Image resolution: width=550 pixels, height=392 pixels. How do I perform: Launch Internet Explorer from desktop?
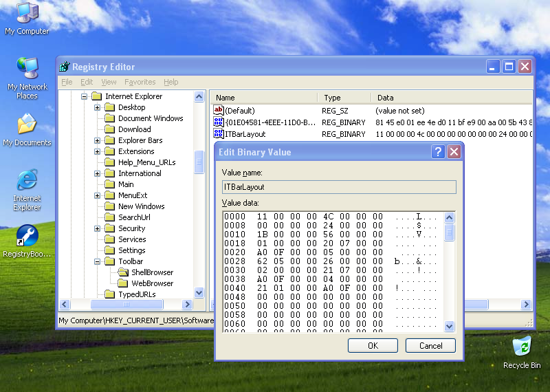(x=27, y=179)
